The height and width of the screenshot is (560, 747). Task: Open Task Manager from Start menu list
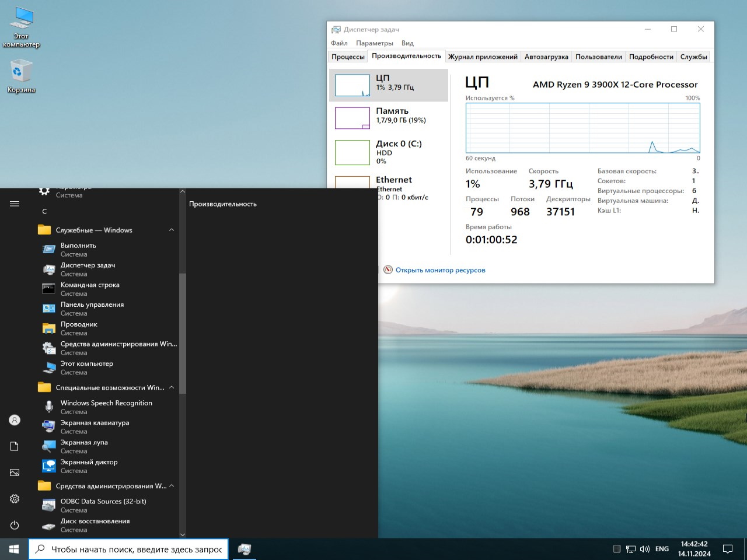[x=88, y=269]
